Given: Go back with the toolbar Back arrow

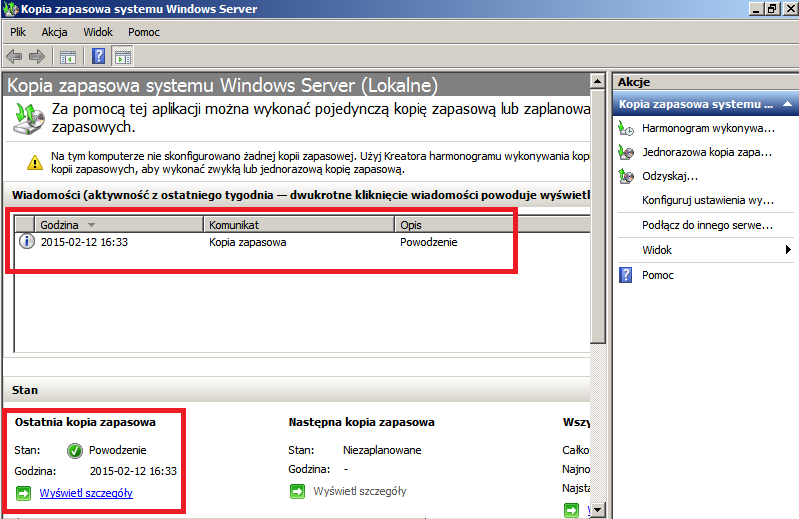Looking at the screenshot, I should pyautogui.click(x=14, y=57).
